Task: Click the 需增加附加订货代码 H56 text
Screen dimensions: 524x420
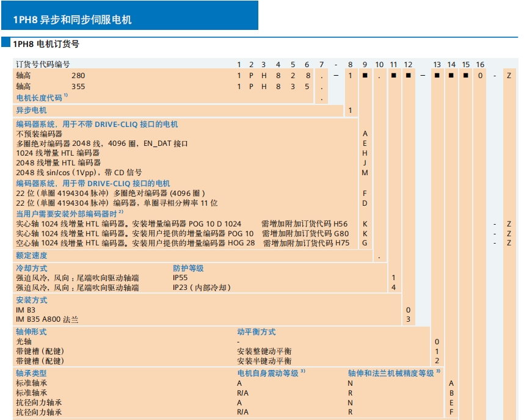Action: [x=304, y=224]
